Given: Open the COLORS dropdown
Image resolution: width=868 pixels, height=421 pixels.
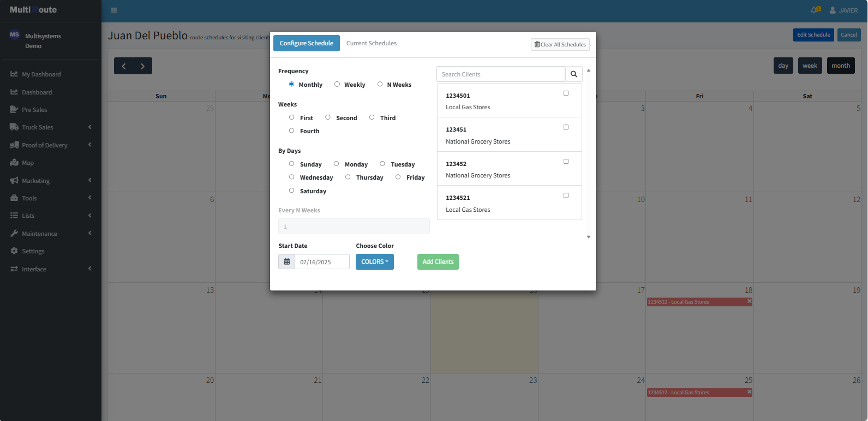Looking at the screenshot, I should [374, 262].
